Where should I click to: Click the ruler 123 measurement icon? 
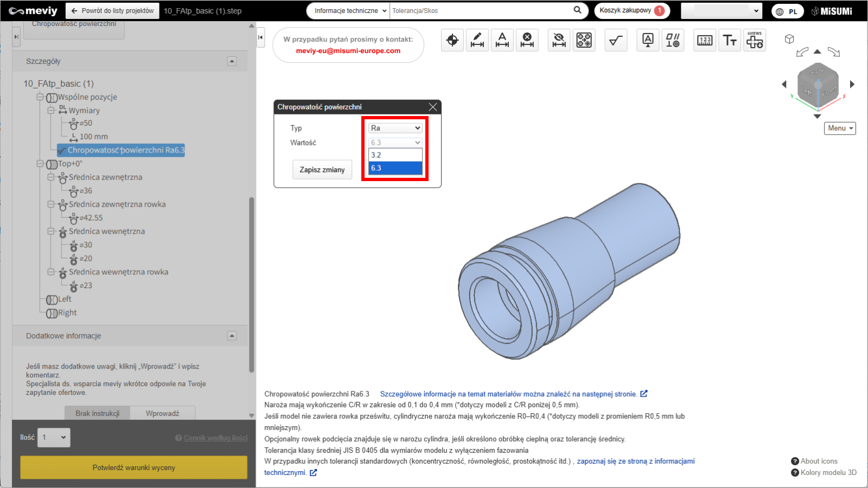click(705, 40)
